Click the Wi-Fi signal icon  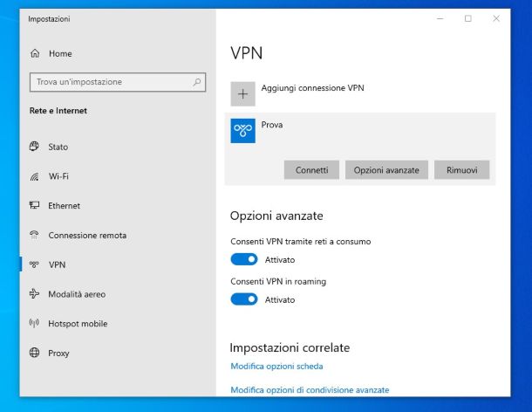coord(34,176)
